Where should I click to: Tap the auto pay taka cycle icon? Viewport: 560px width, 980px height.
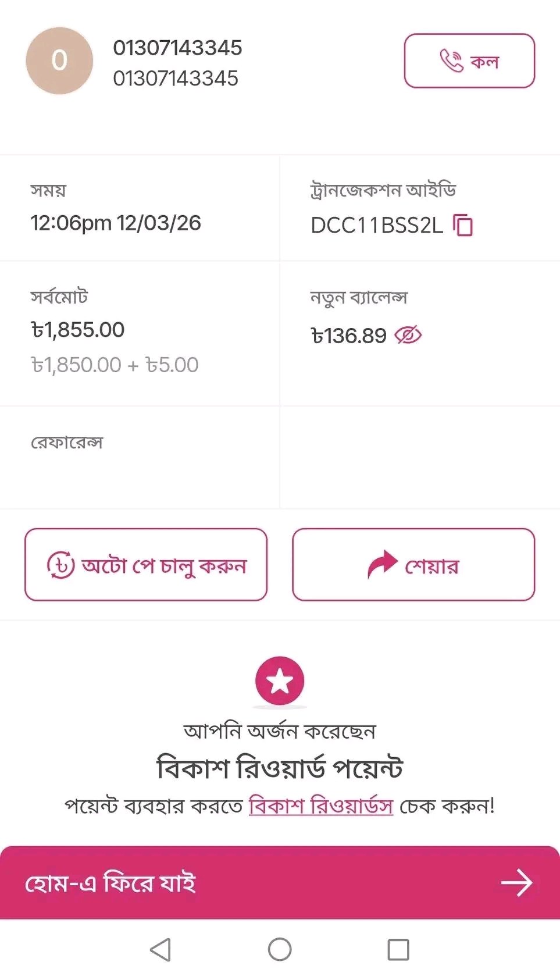tap(60, 565)
